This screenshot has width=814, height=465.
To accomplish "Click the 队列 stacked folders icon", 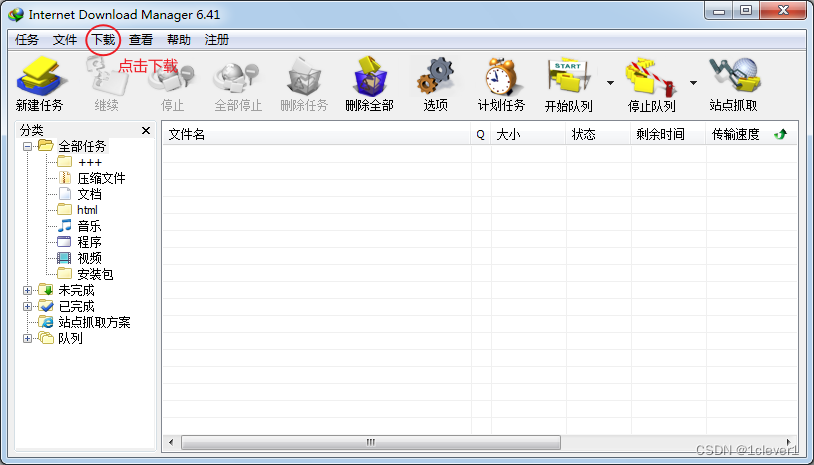I will pyautogui.click(x=46, y=338).
